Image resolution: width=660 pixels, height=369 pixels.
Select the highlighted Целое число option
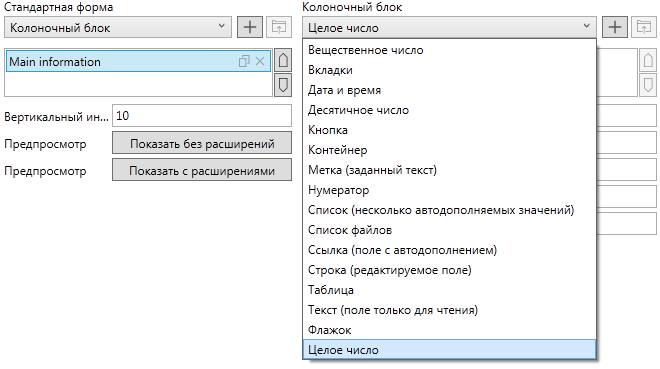[449, 350]
